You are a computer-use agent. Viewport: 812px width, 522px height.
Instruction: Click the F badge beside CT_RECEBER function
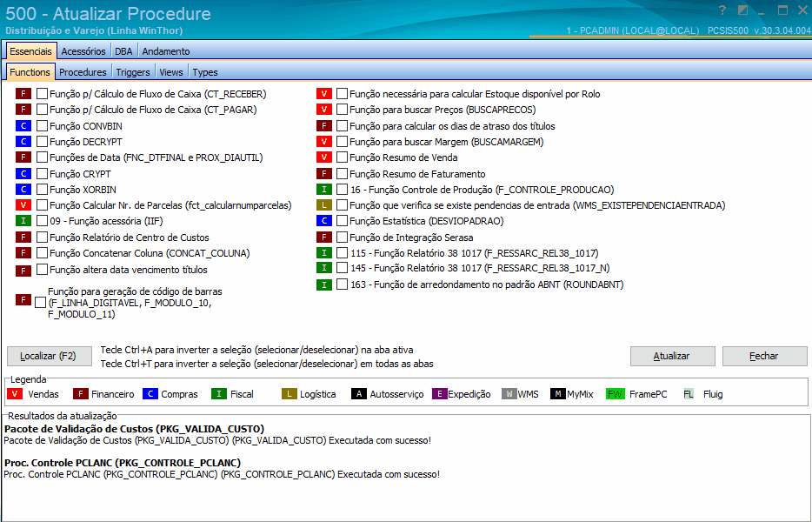coord(23,94)
